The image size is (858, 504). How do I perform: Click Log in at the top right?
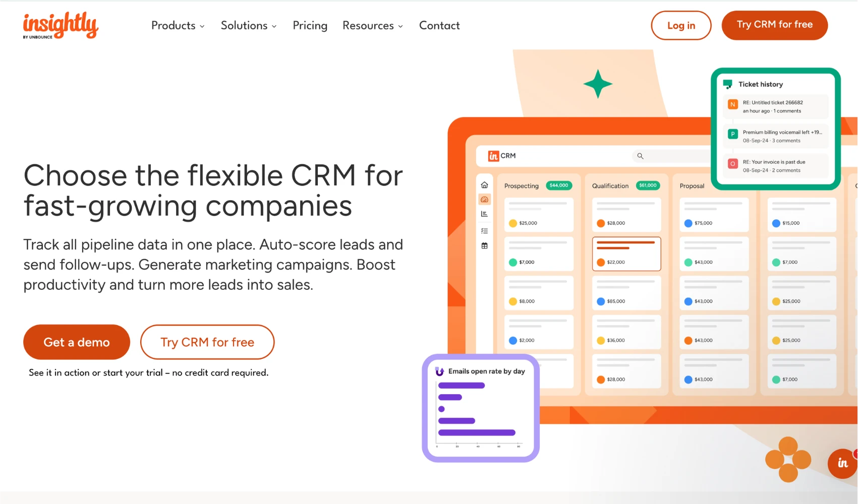(681, 25)
